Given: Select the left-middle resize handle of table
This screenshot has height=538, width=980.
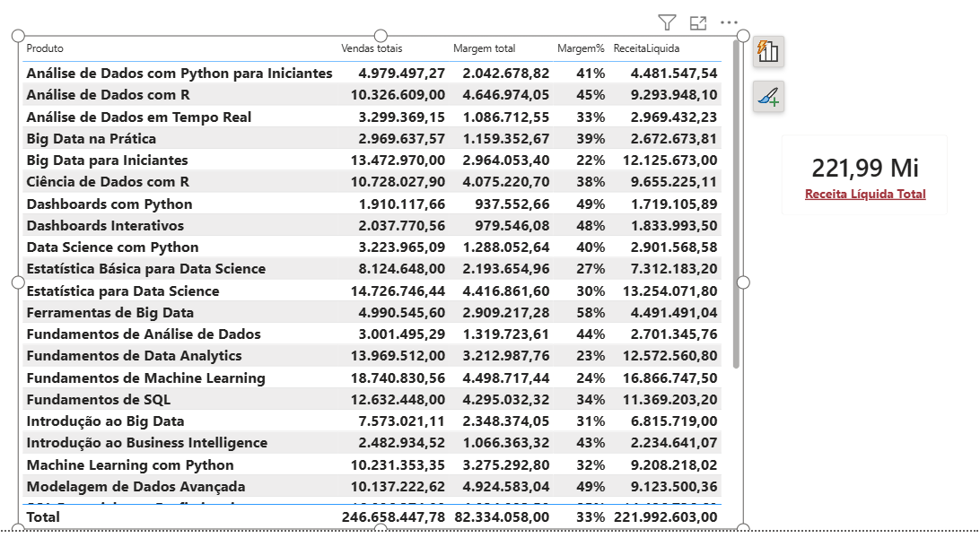Looking at the screenshot, I should pyautogui.click(x=18, y=282).
